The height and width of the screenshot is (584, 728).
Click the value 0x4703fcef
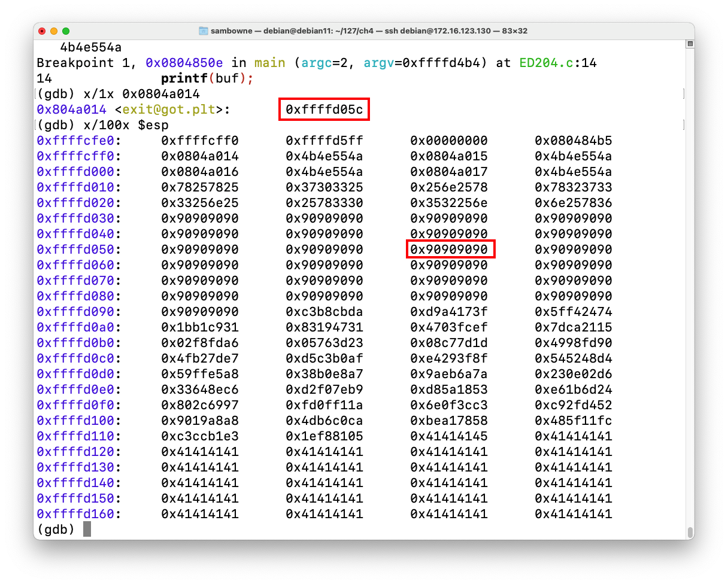click(449, 327)
